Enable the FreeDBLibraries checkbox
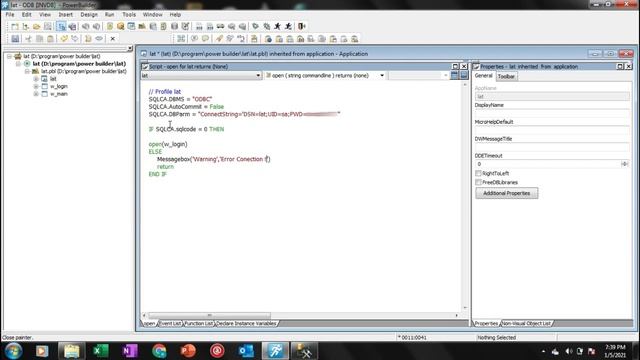Screen dimensions: 640x360 (x=478, y=182)
